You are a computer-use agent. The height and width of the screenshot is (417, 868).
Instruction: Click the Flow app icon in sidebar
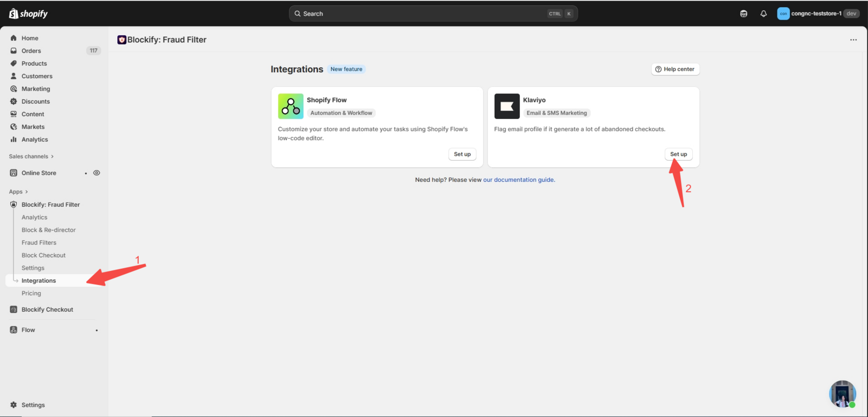[x=14, y=330]
